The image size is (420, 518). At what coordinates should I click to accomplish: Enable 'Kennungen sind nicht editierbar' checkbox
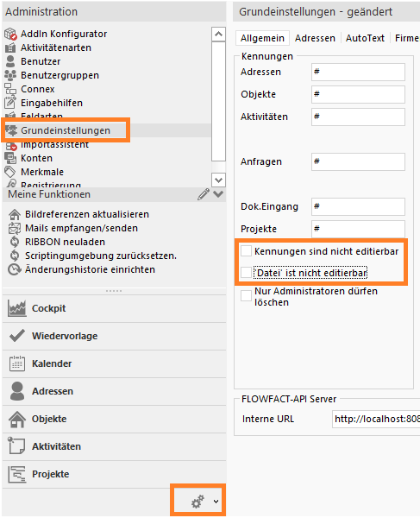click(246, 251)
